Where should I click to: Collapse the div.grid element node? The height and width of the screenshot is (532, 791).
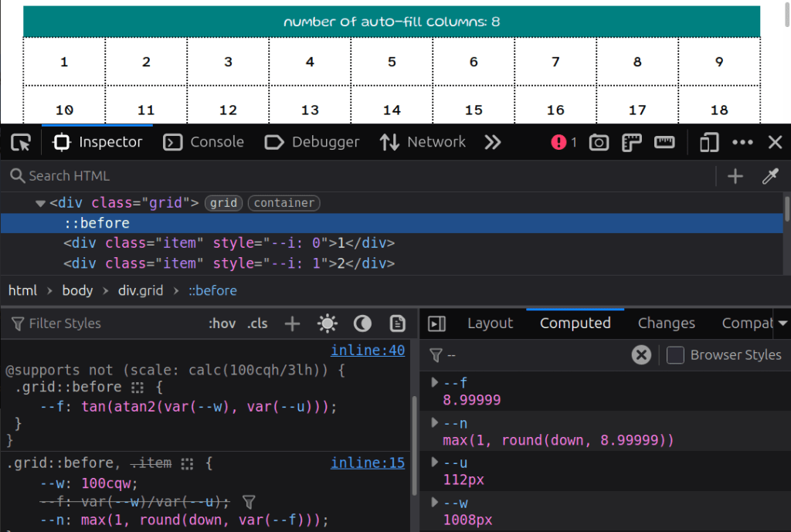click(39, 202)
